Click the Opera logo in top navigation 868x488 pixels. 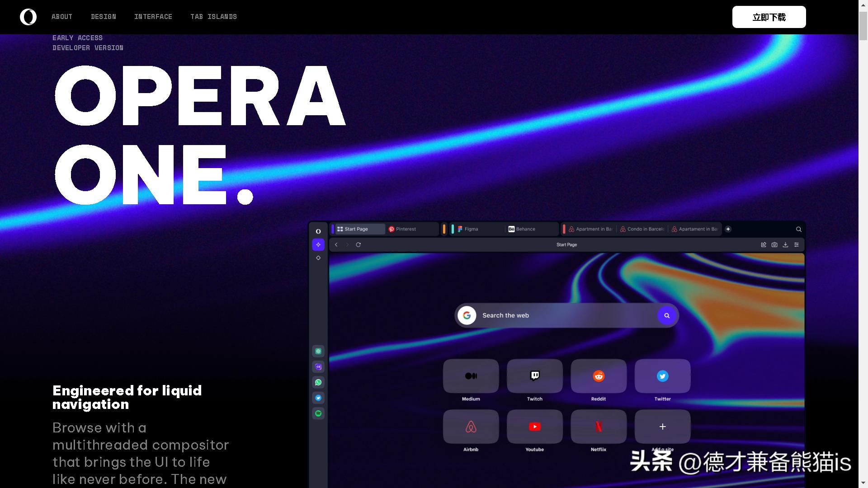28,17
